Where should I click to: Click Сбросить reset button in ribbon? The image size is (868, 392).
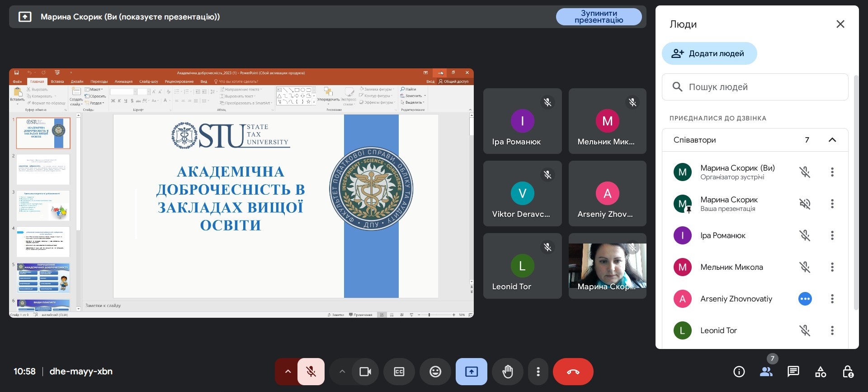[95, 96]
